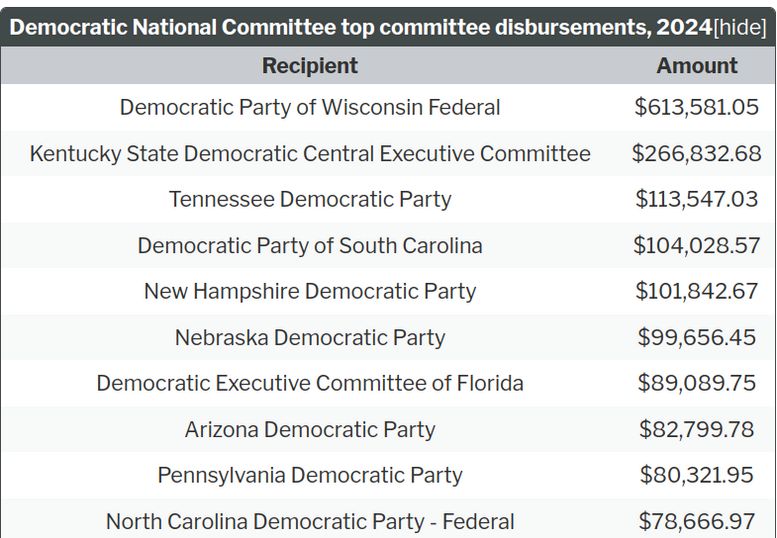Image resolution: width=777 pixels, height=538 pixels.
Task: Click the $613,581.05 amount
Action: (697, 107)
